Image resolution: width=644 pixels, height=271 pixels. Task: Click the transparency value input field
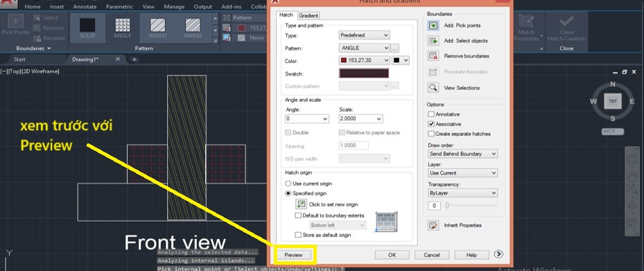[434, 205]
